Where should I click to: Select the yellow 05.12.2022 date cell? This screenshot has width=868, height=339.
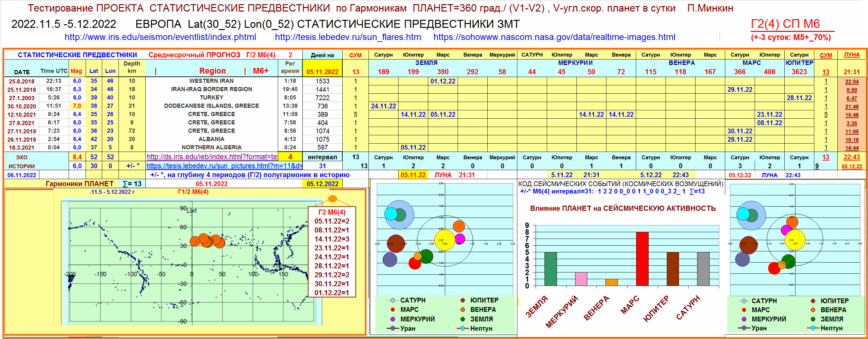(322, 184)
